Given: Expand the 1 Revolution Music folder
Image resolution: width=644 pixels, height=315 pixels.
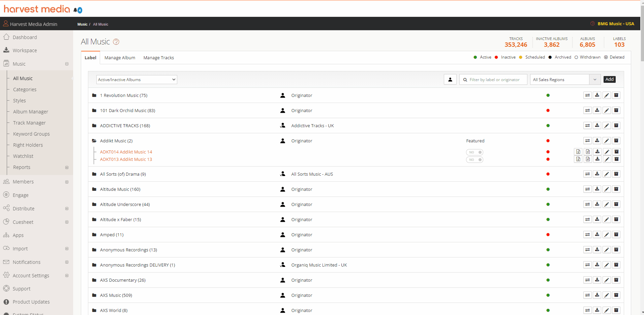Looking at the screenshot, I should click(x=94, y=95).
